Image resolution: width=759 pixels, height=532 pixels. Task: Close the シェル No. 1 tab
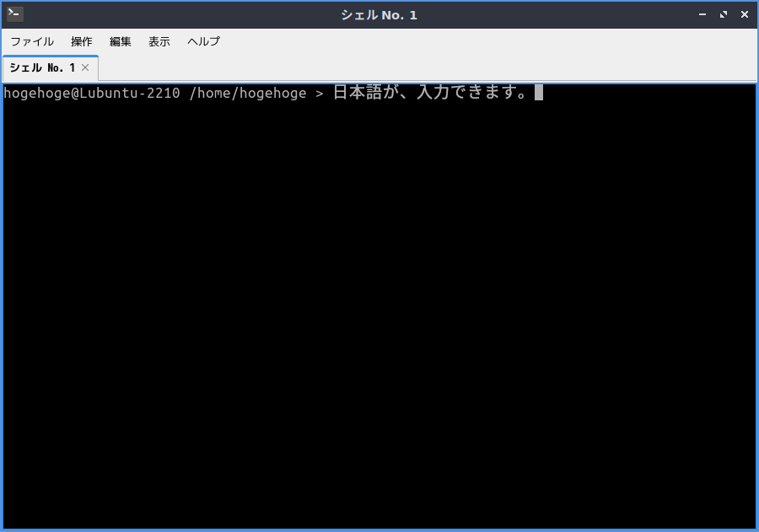[85, 67]
